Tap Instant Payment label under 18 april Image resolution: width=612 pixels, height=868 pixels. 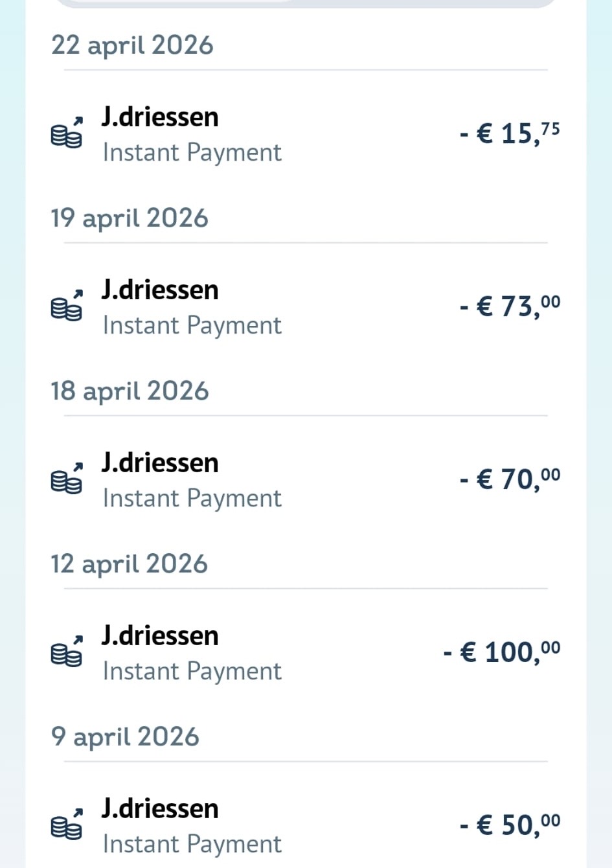192,499
